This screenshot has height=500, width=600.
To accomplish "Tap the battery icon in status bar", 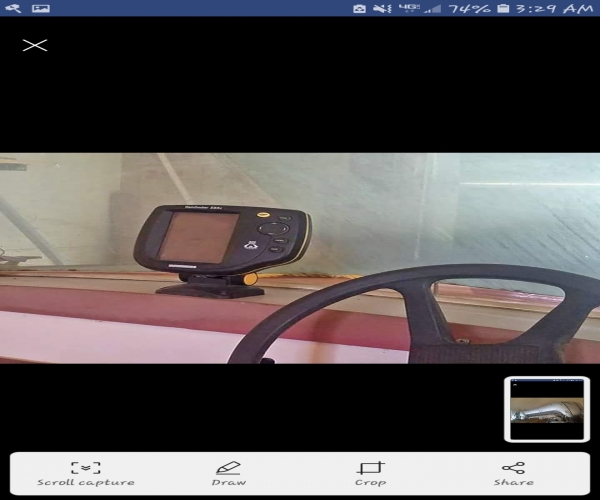I will pos(503,8).
